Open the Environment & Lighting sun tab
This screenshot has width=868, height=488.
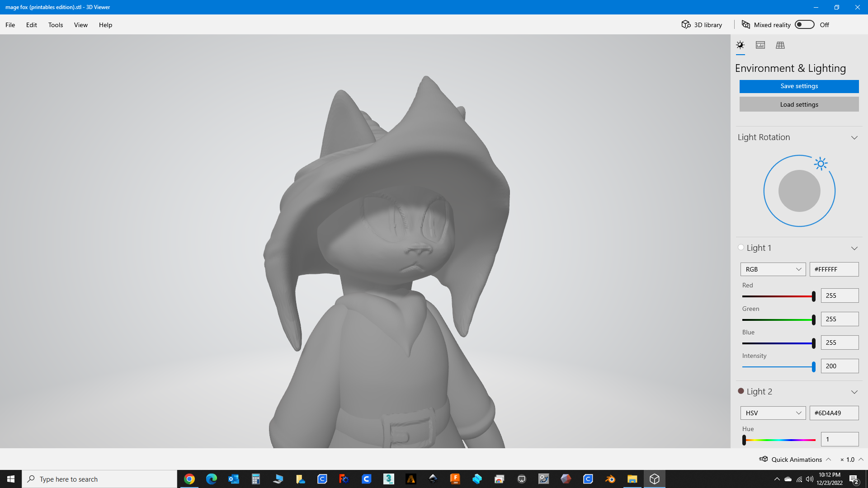(740, 45)
